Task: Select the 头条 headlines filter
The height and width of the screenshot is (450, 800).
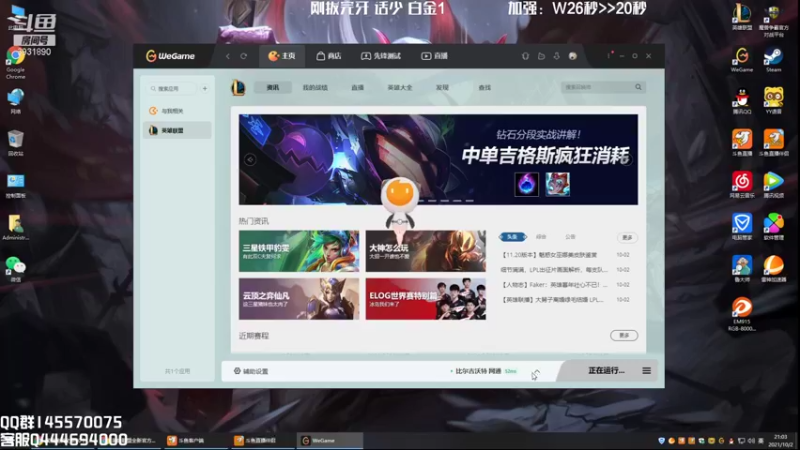Action: point(512,237)
